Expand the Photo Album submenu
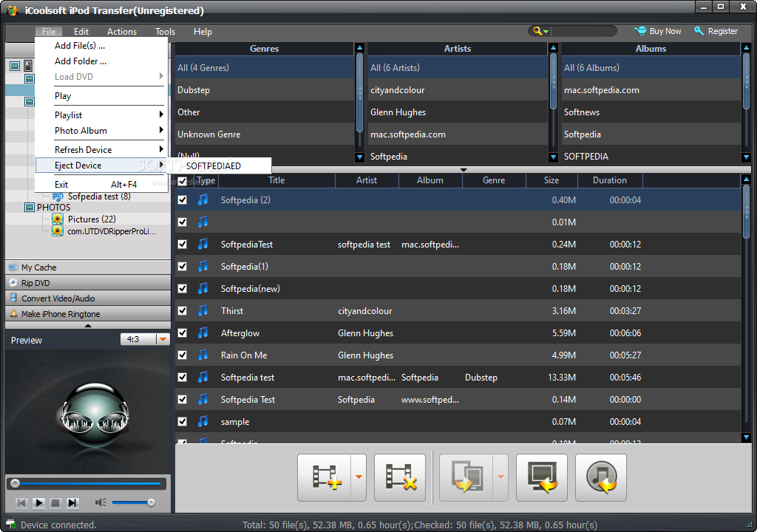The width and height of the screenshot is (757, 532). pos(101,130)
